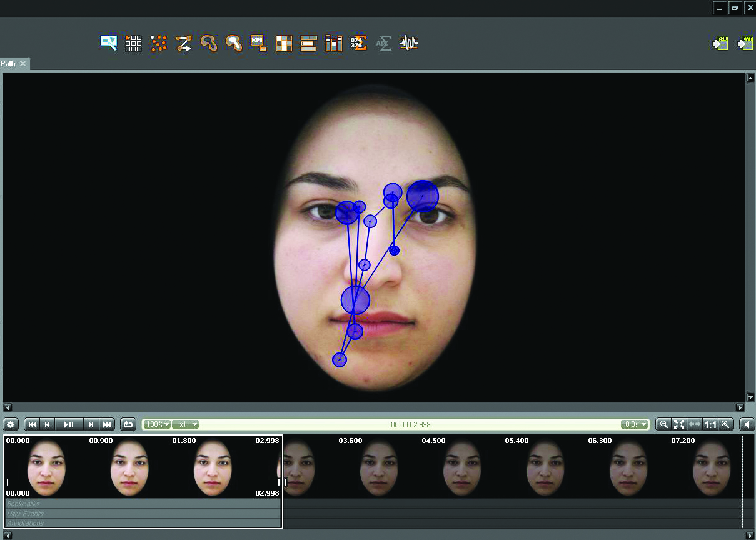This screenshot has width=756, height=540.
Task: Open the scan path visualization tool
Action: [184, 43]
